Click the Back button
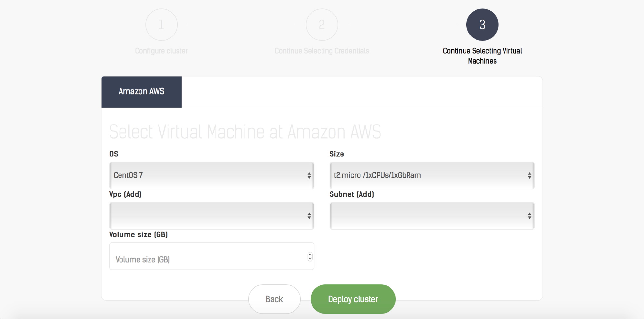644x319 pixels. pyautogui.click(x=274, y=299)
